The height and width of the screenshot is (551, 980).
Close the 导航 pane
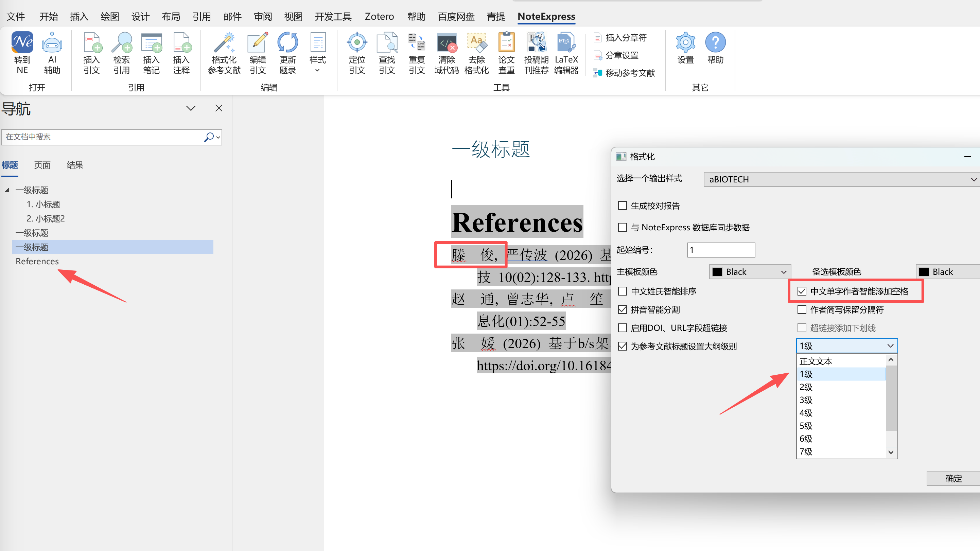[219, 108]
